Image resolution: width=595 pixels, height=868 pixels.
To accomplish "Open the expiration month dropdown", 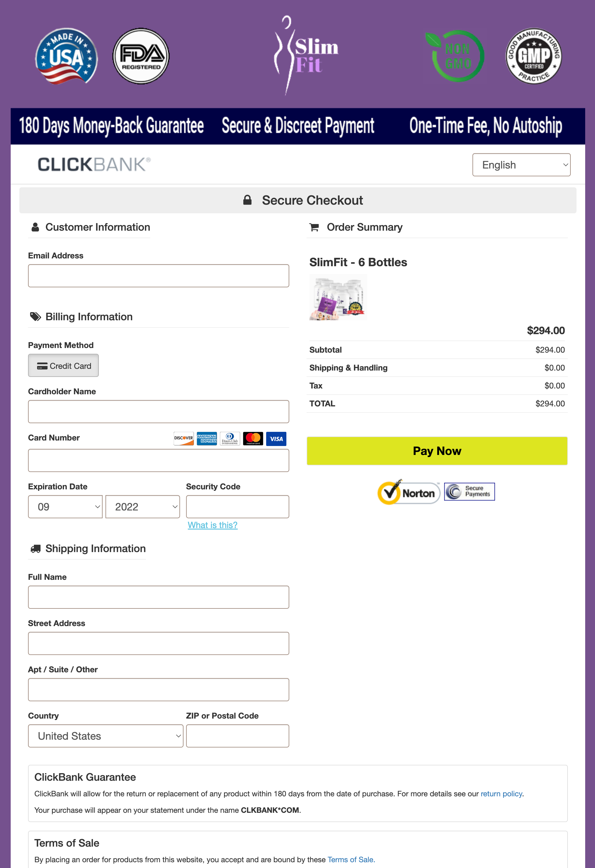I will [x=65, y=507].
